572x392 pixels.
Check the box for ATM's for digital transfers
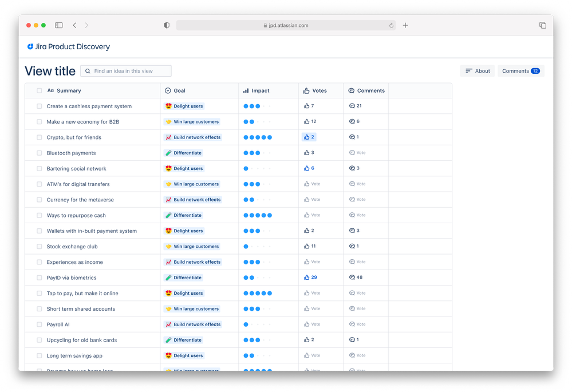coord(40,184)
